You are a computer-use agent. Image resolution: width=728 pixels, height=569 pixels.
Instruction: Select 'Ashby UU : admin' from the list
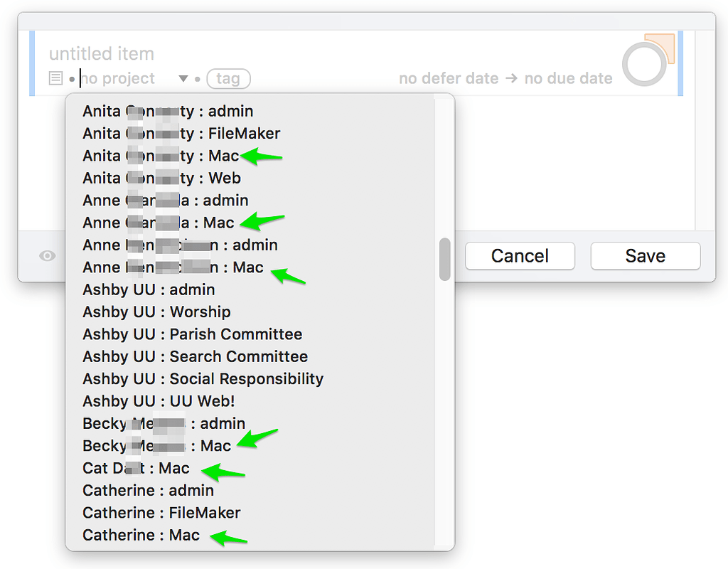tap(149, 289)
